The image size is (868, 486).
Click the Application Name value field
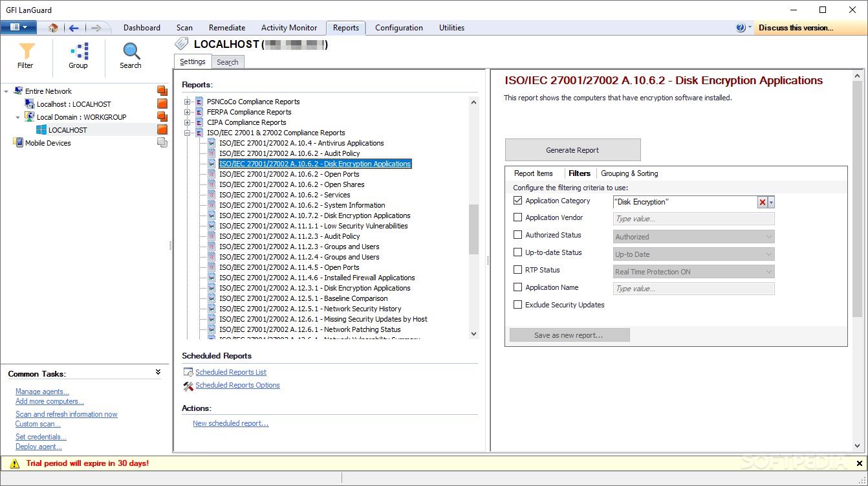pyautogui.click(x=693, y=289)
